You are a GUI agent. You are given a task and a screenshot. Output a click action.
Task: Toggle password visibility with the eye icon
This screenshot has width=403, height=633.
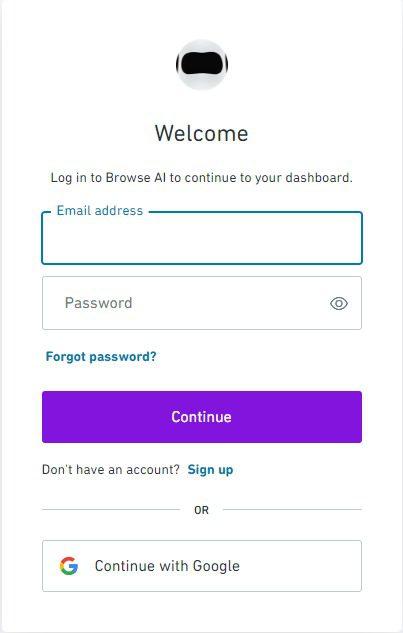tap(338, 303)
